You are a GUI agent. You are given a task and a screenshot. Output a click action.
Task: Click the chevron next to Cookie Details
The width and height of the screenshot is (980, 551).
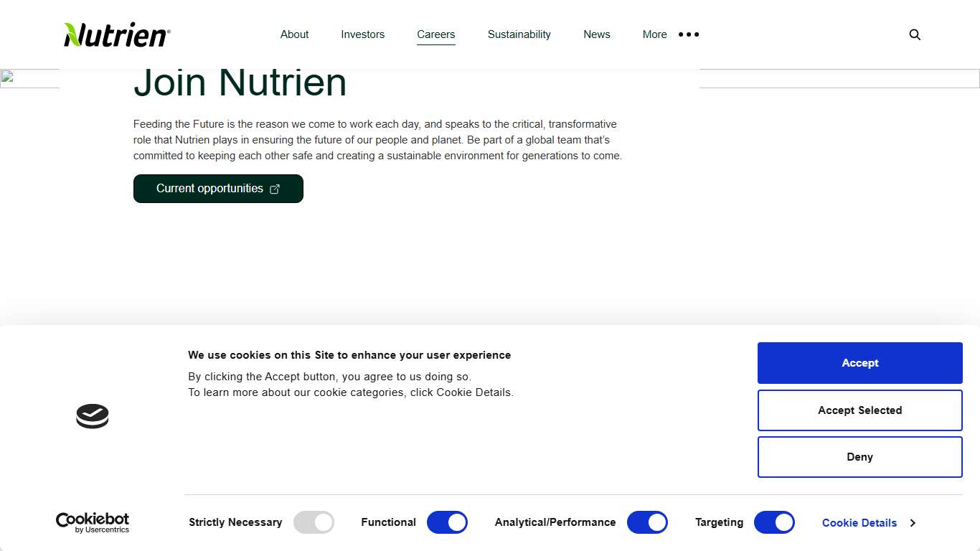coord(913,523)
